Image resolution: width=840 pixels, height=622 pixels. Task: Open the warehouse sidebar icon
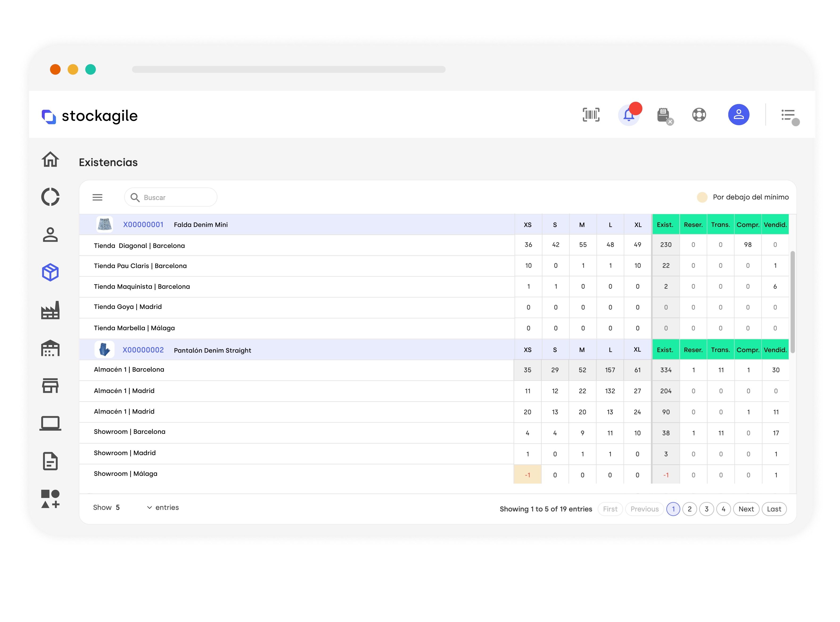tap(50, 348)
